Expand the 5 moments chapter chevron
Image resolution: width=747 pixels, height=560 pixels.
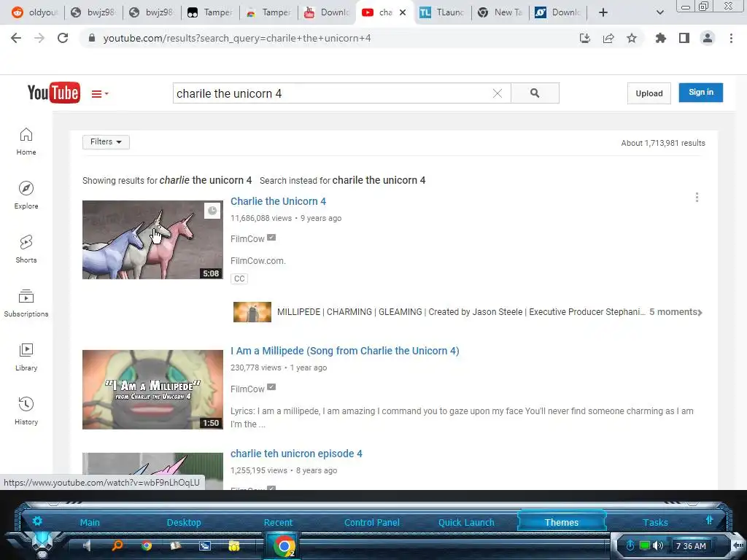(x=700, y=312)
